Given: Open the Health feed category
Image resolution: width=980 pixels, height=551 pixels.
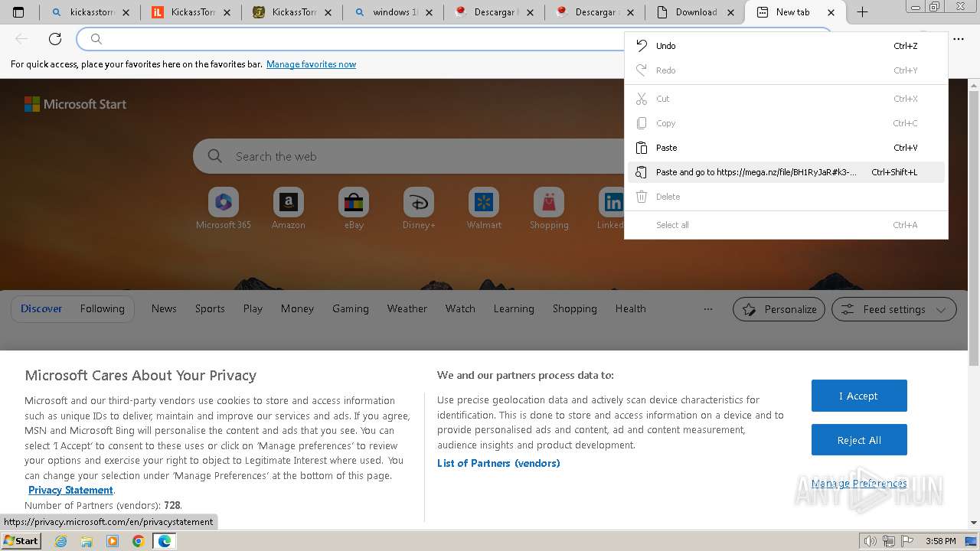Looking at the screenshot, I should tap(630, 309).
